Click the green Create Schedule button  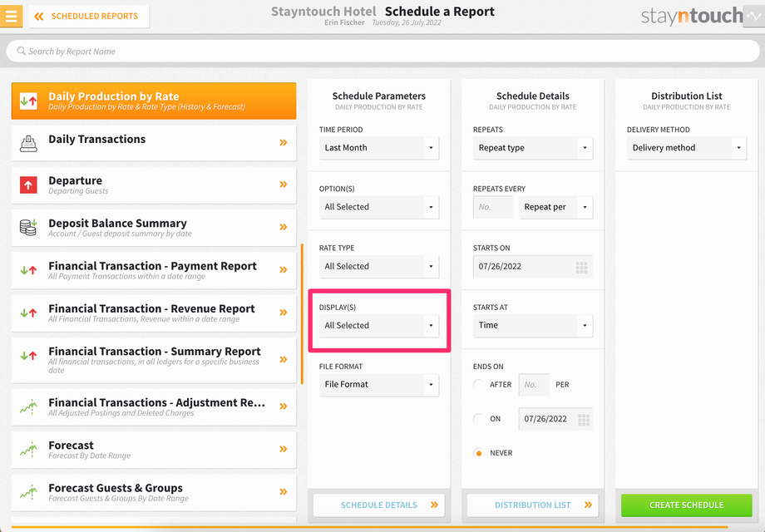687,505
